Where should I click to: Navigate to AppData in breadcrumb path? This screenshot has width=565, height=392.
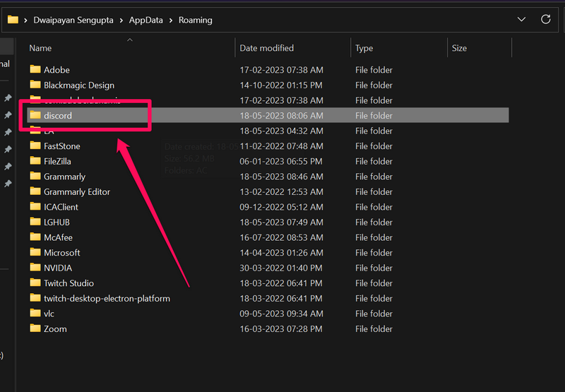(145, 20)
